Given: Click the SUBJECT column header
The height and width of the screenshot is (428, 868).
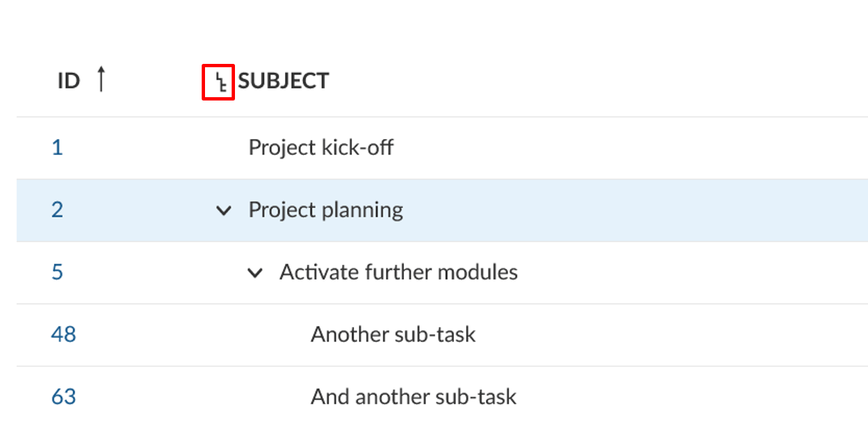Looking at the screenshot, I should tap(284, 81).
